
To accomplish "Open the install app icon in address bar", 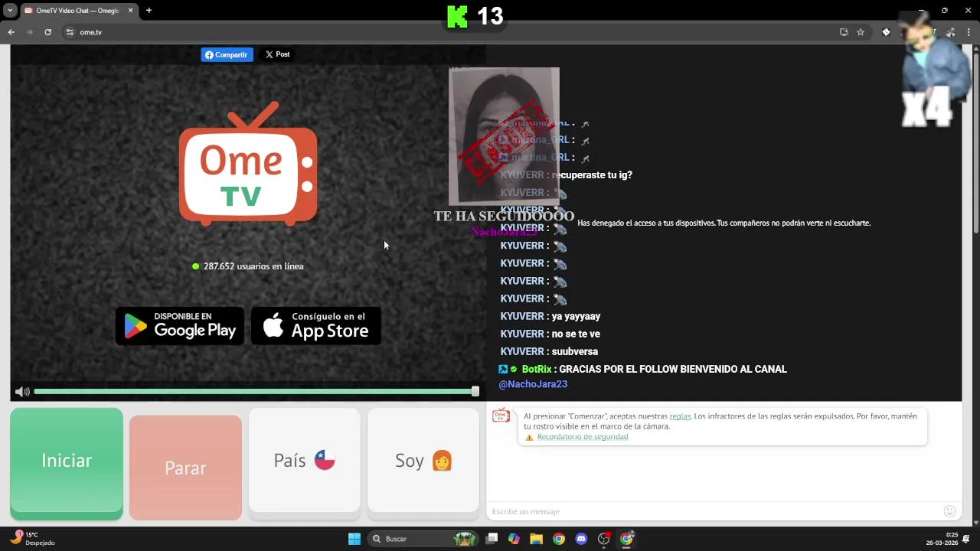I will (844, 32).
